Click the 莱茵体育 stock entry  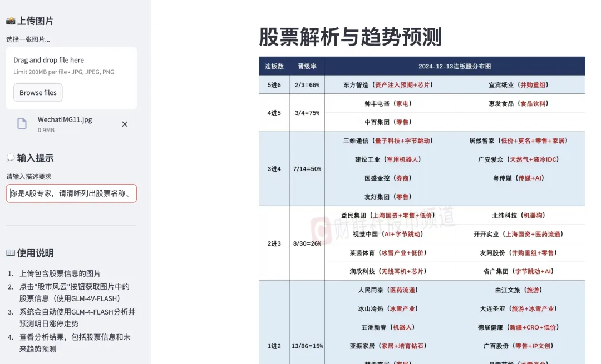[x=388, y=253]
